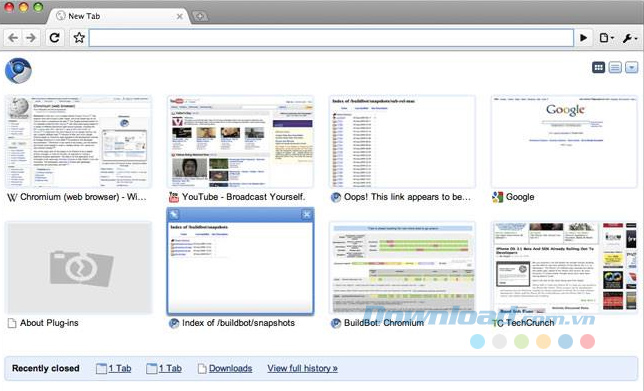
Task: Click the BuildBot Chromium favicon
Action: (336, 323)
